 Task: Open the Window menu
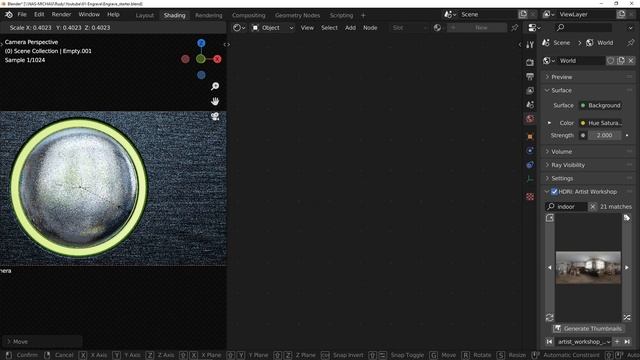(89, 15)
